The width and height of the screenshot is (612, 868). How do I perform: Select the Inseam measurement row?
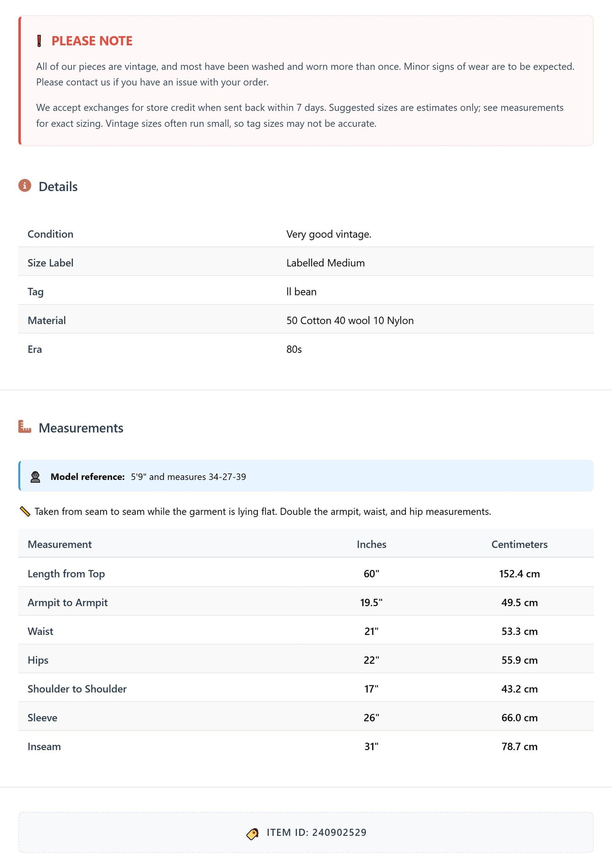[306, 746]
